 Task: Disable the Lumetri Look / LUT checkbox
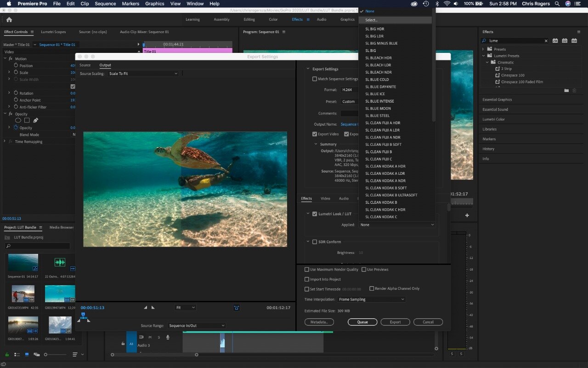point(315,214)
